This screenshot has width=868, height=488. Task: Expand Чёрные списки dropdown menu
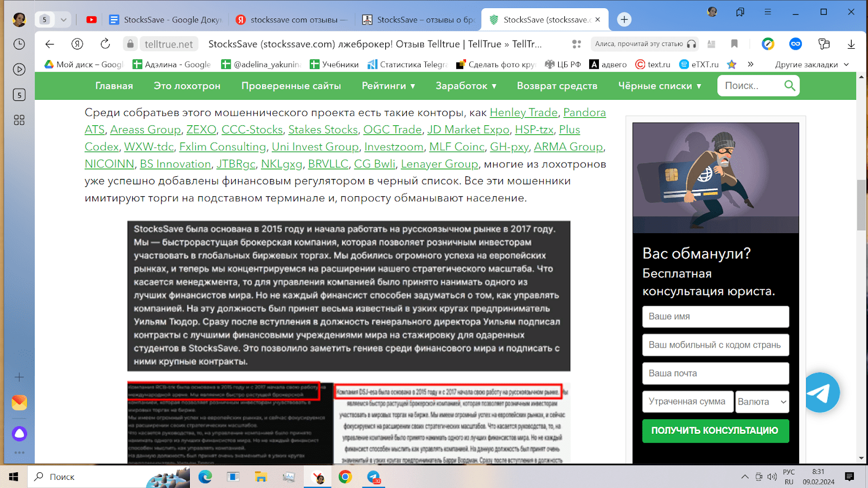click(660, 86)
